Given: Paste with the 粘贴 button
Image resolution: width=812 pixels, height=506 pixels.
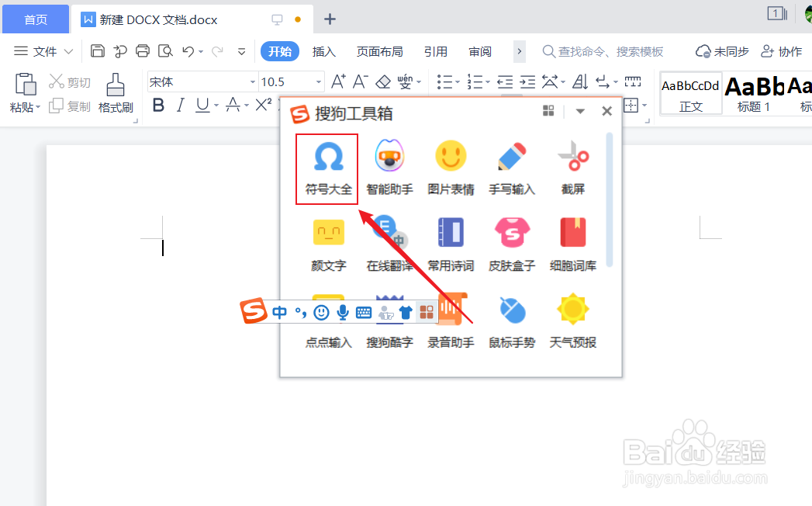Looking at the screenshot, I should pos(25,93).
